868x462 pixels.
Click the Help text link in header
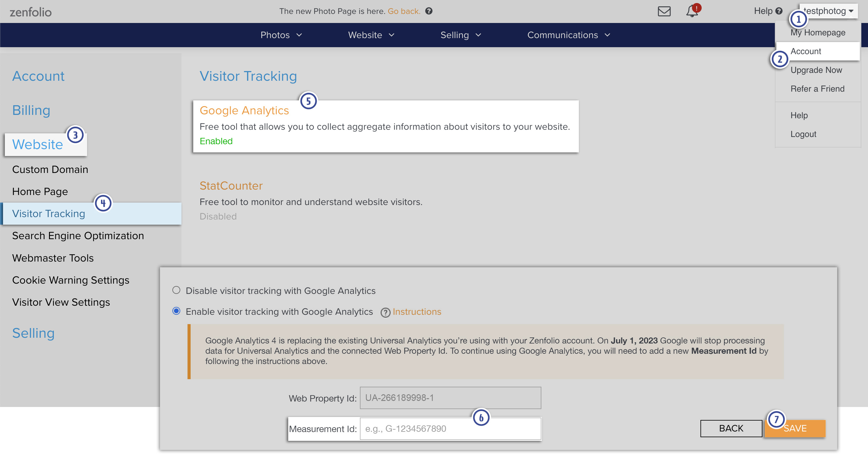coord(763,11)
